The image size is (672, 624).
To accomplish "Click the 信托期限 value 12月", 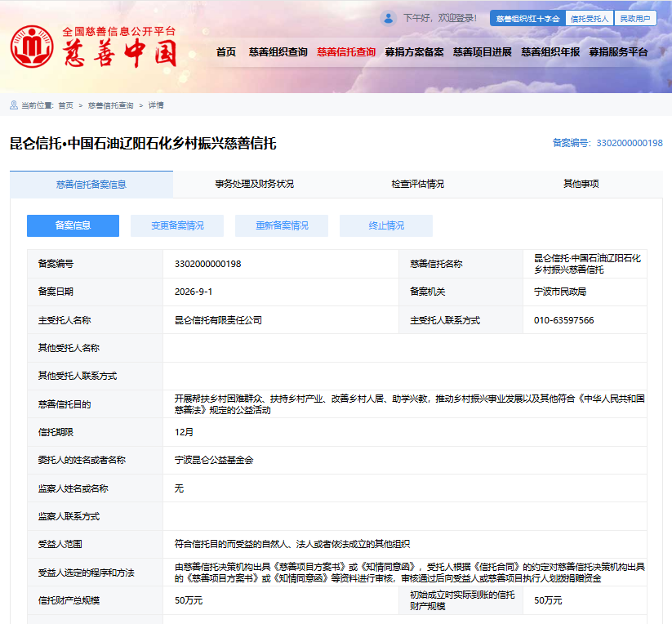I will [x=184, y=432].
